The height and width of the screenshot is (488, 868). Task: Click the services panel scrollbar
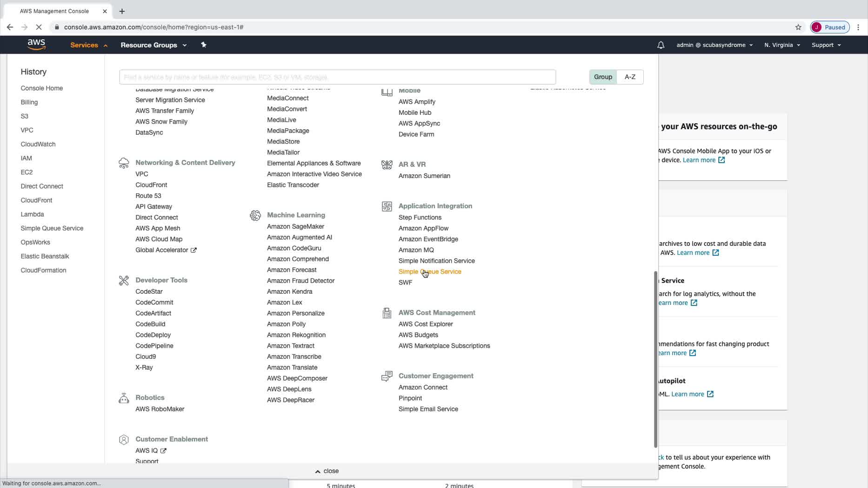655,359
